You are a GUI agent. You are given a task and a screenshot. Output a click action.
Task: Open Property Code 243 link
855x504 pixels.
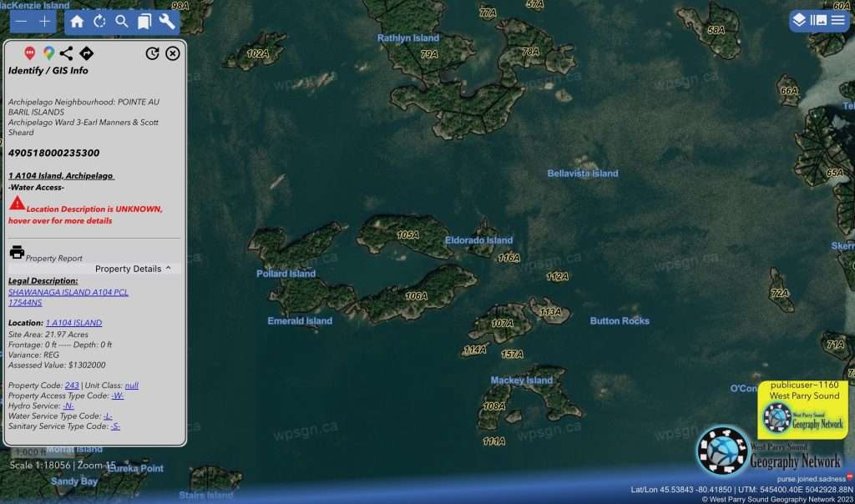pos(72,386)
